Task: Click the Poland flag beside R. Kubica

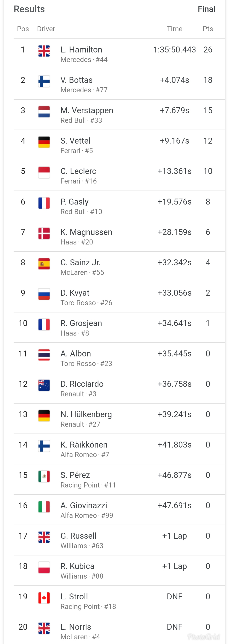Action: point(44,568)
